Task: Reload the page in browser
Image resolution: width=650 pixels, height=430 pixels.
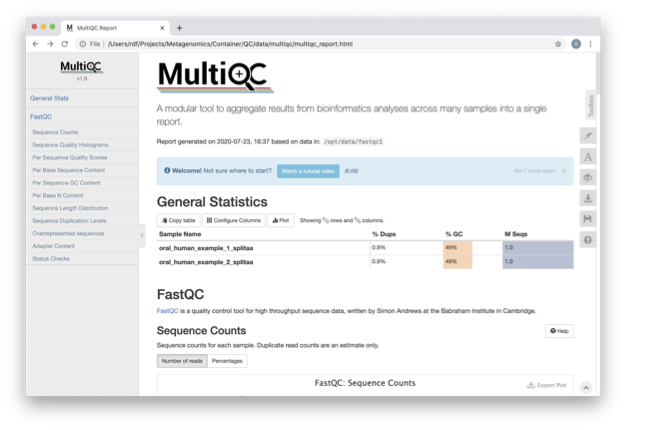Action: click(x=65, y=44)
